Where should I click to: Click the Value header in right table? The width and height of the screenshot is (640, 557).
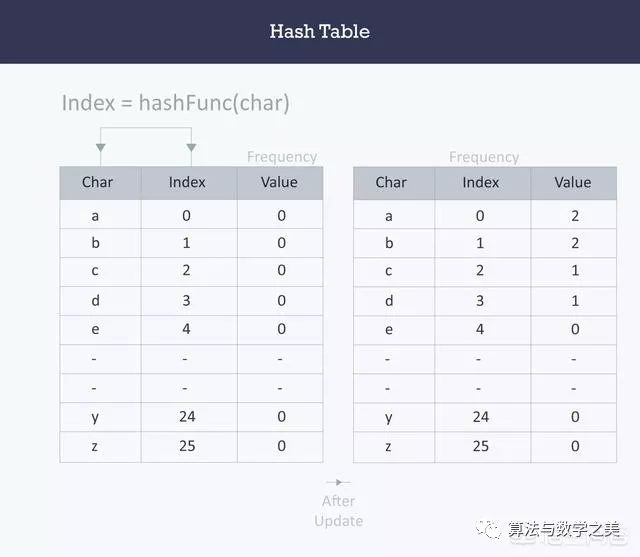(573, 182)
